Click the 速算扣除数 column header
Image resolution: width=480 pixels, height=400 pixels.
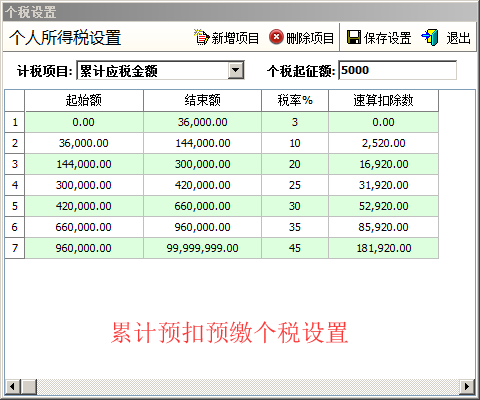click(383, 100)
